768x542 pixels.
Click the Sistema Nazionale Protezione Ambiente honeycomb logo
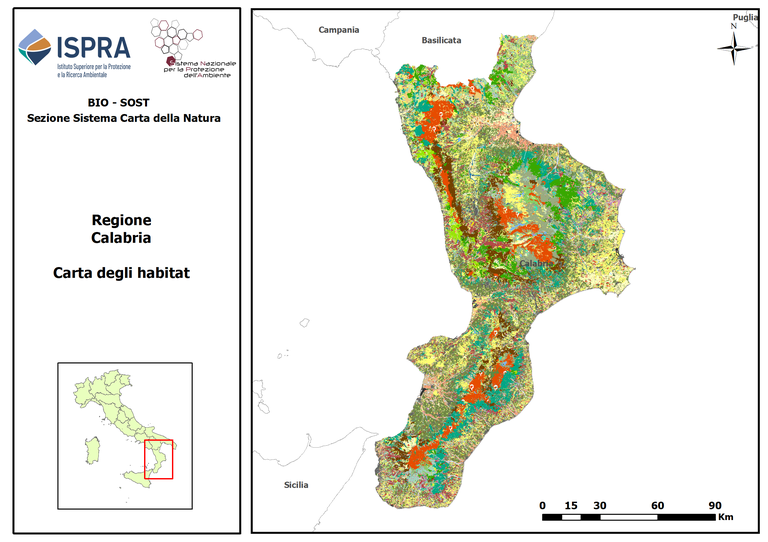(190, 48)
